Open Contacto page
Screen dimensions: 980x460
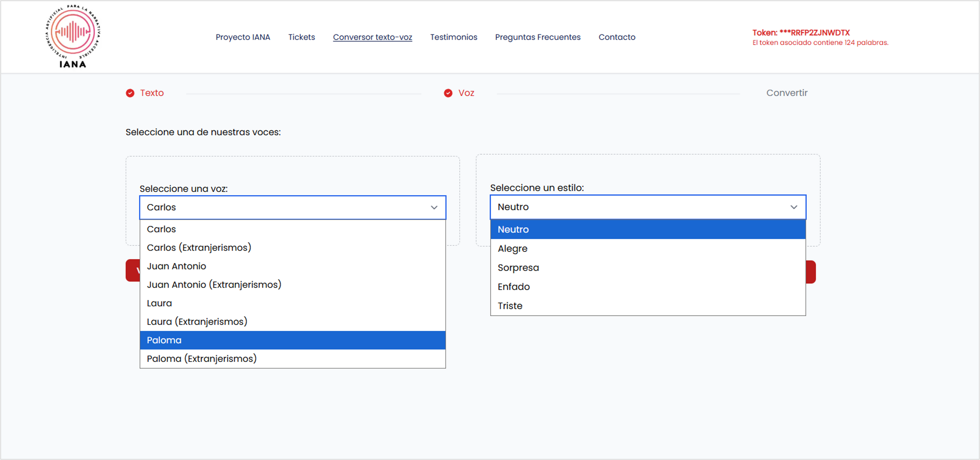click(x=617, y=37)
